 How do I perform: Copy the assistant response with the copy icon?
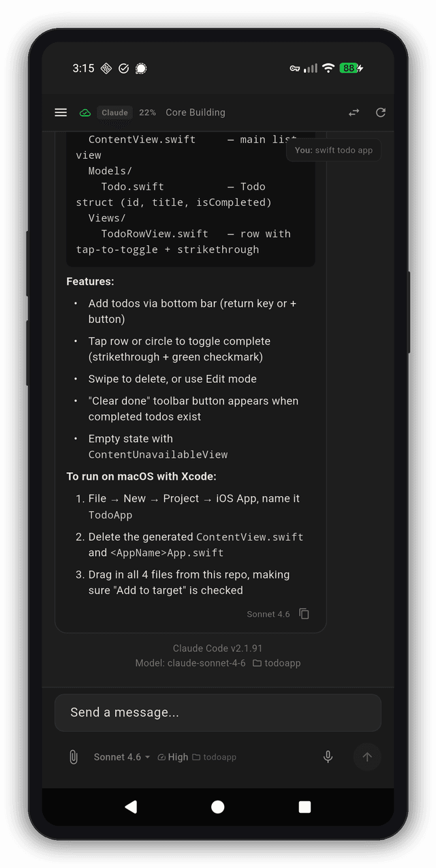click(x=304, y=613)
